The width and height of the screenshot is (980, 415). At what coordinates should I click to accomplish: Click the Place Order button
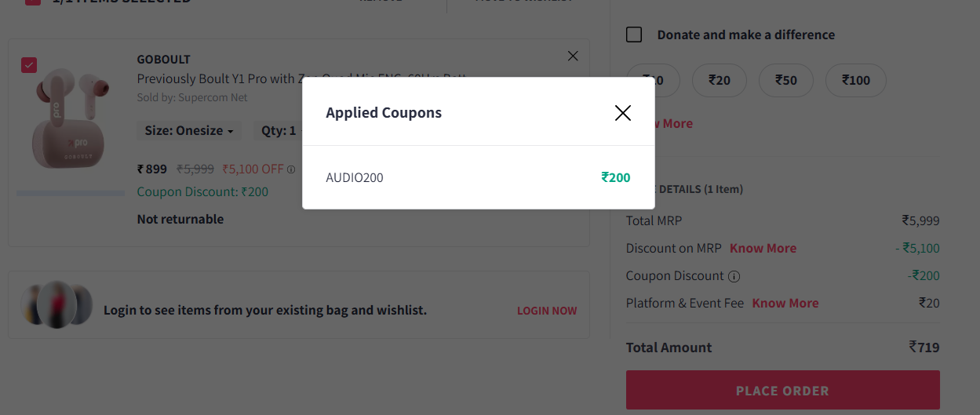(782, 391)
